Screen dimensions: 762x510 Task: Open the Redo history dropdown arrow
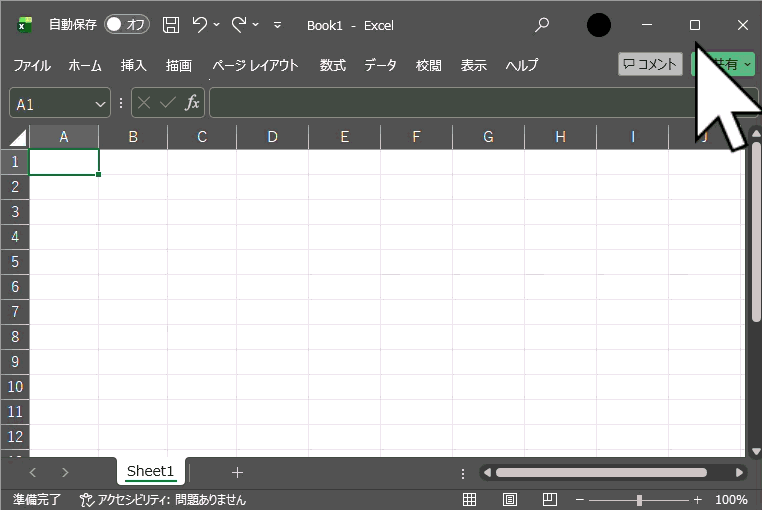coord(256,24)
